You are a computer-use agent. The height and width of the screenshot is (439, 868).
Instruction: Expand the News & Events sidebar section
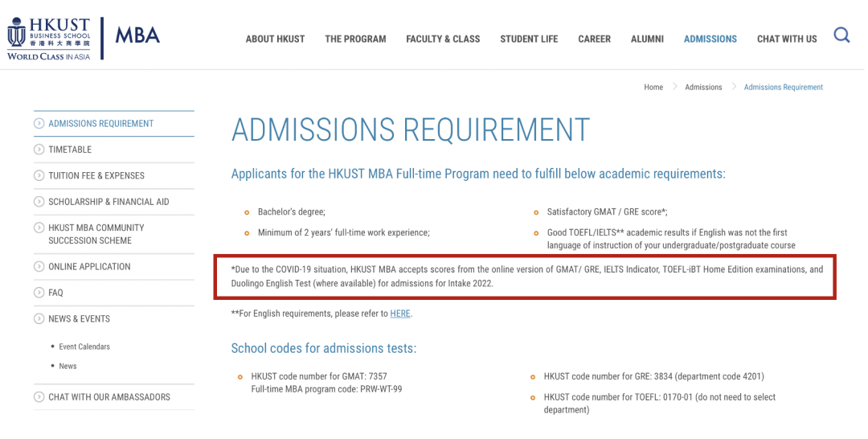click(79, 319)
